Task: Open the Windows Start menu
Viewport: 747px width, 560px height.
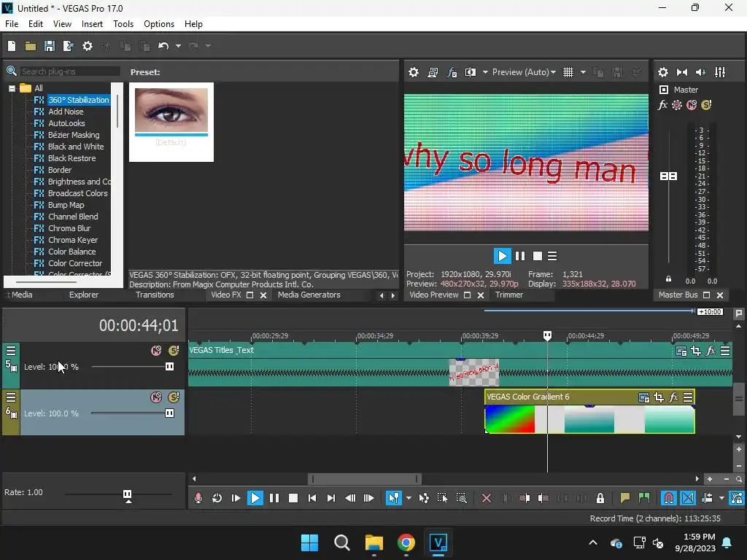Action: pos(309,542)
